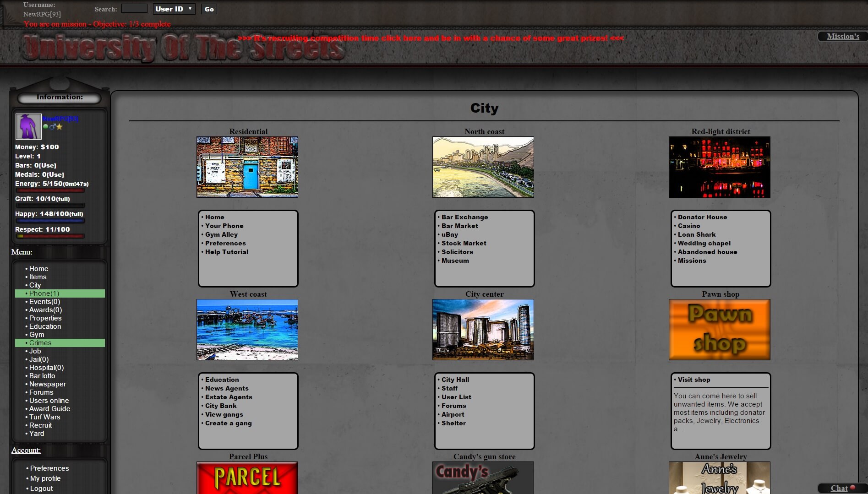The image size is (868, 494).
Task: Open Properties in the sidebar menu
Action: click(x=45, y=318)
